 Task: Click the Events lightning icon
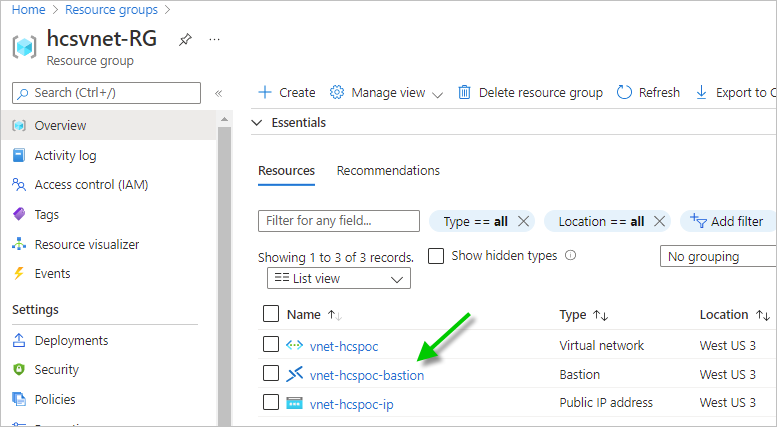pyautogui.click(x=19, y=273)
